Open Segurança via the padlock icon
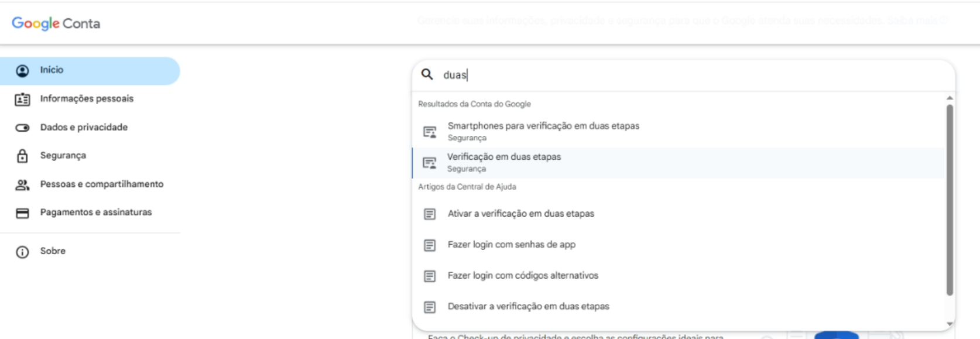Image resolution: width=980 pixels, height=339 pixels. [22, 156]
